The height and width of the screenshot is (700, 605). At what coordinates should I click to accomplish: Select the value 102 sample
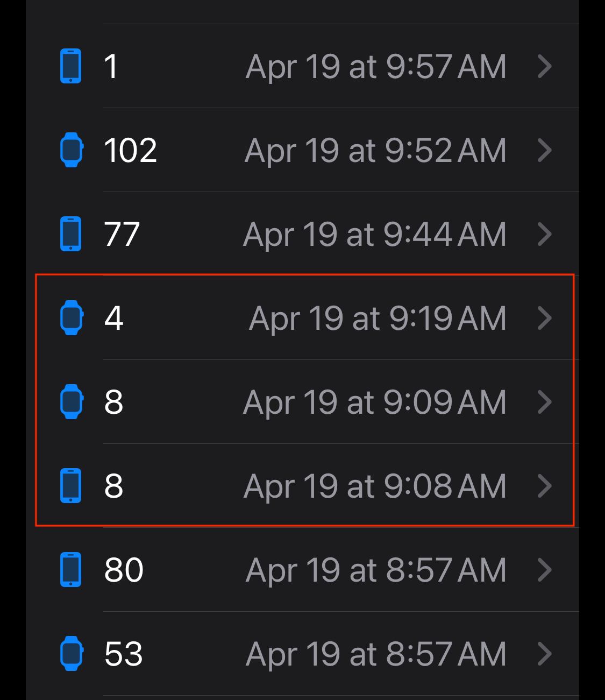click(130, 150)
